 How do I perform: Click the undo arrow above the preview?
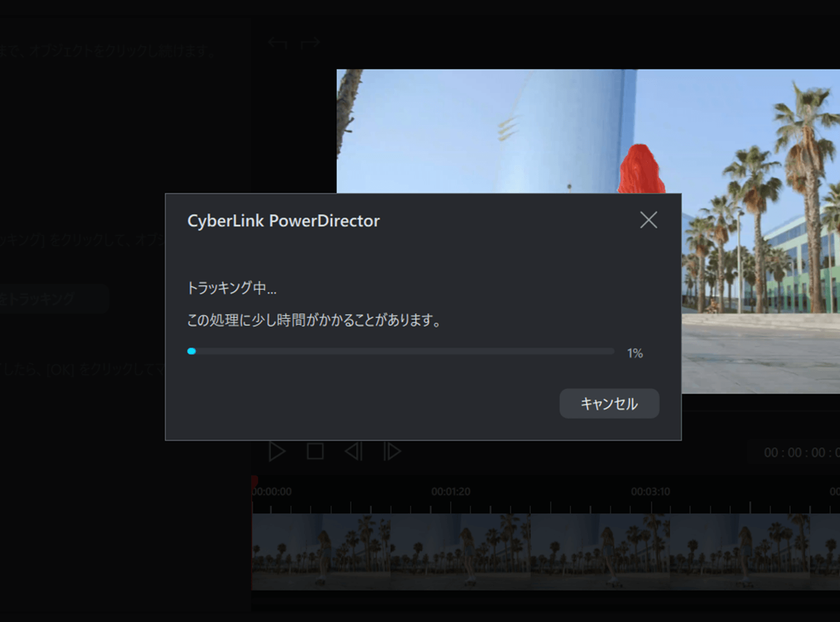[x=277, y=43]
